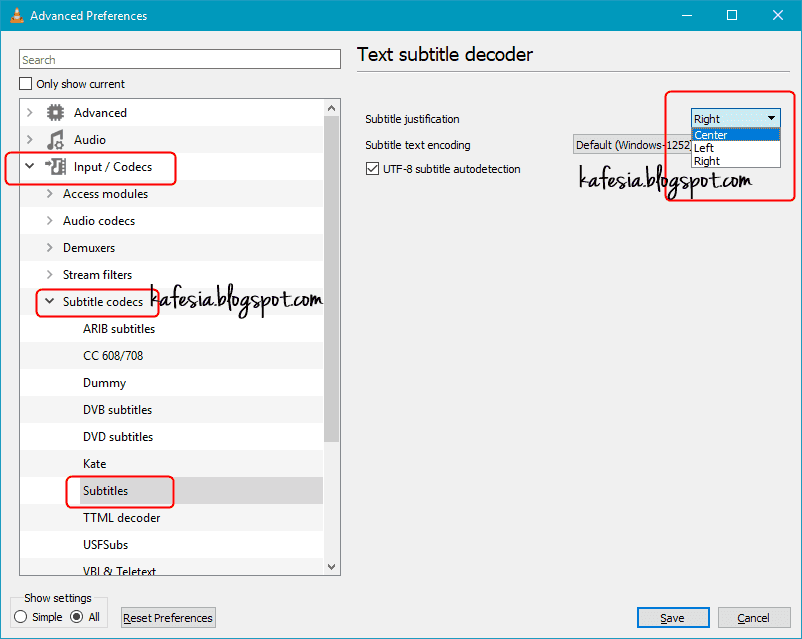Select USFSubs tree item

coord(105,545)
